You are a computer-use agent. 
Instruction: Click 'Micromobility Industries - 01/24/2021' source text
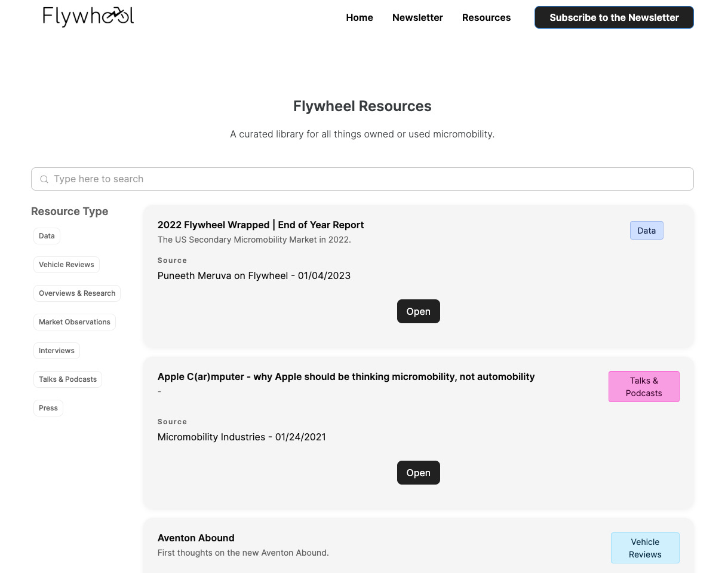click(242, 437)
